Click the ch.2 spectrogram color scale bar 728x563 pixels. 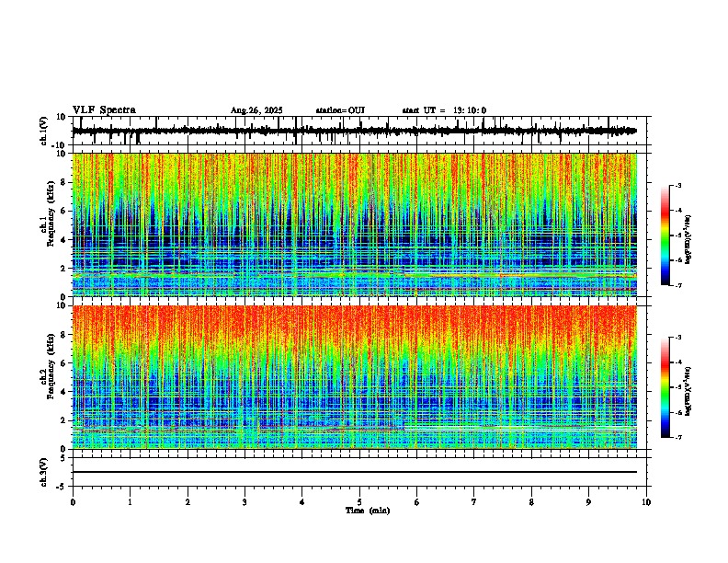point(665,387)
